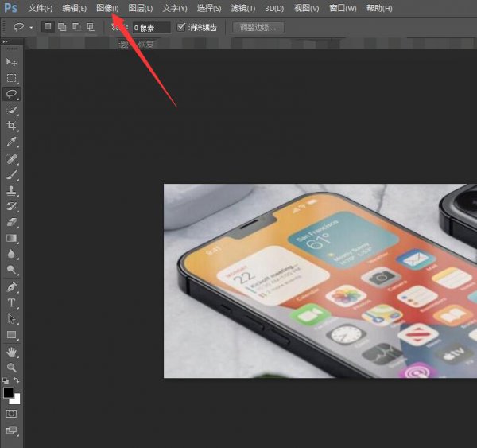Screen dimensions: 477x448
Task: Choose Add to Selection mode
Action: tap(62, 27)
